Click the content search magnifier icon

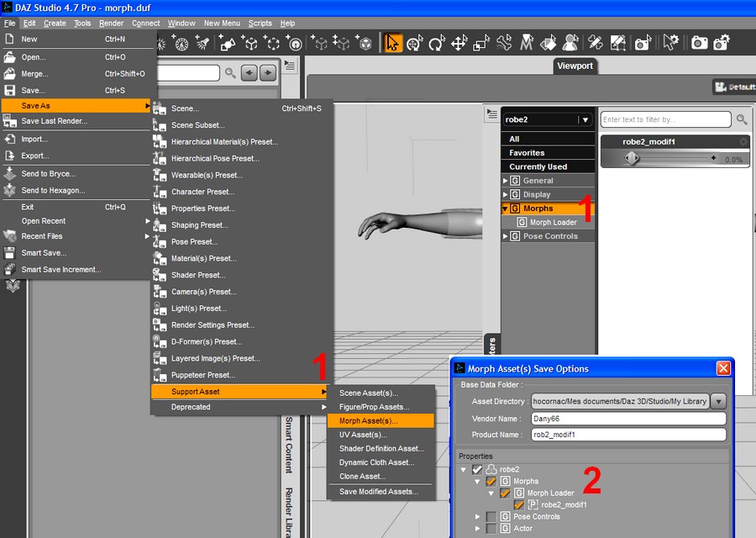[x=230, y=73]
